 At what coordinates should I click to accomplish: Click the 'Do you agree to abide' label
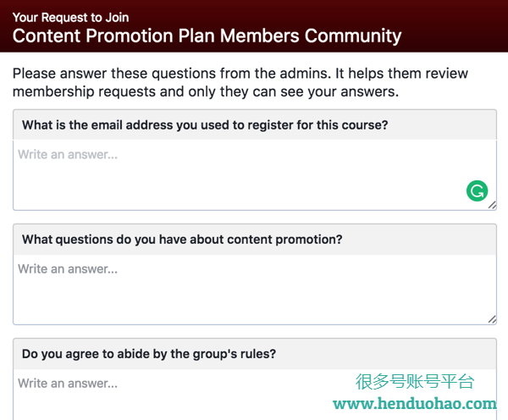tap(149, 354)
